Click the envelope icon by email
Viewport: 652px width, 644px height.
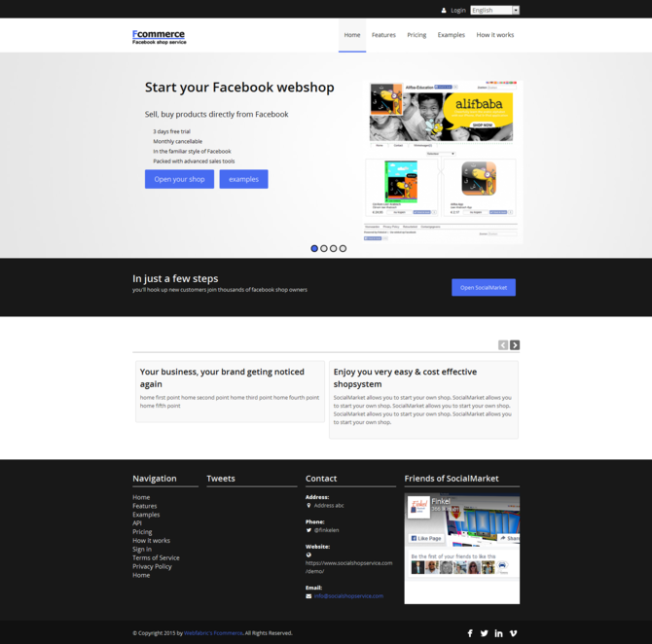[308, 596]
